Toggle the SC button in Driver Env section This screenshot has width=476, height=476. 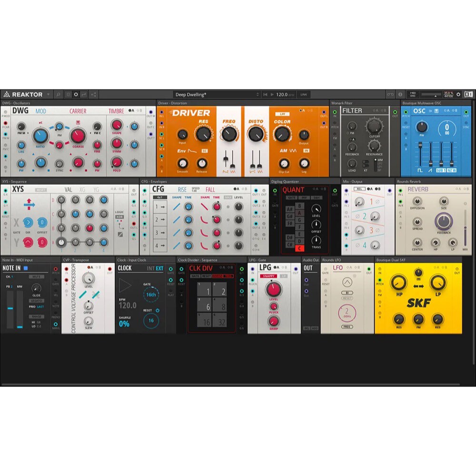[x=205, y=150]
